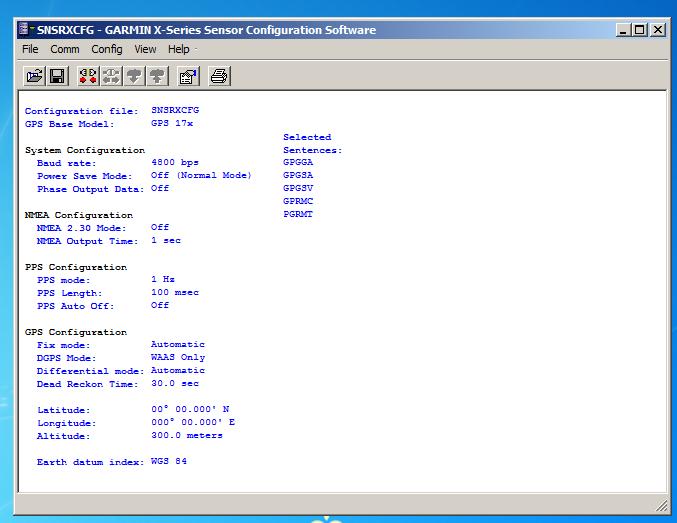The width and height of the screenshot is (677, 523).
Task: Open a configuration file via folder icon
Action: coord(35,76)
